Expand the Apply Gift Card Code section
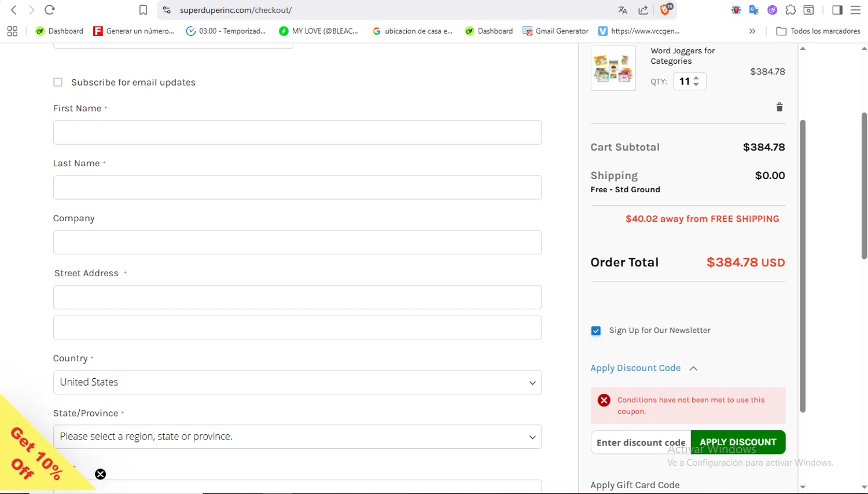This screenshot has width=868, height=494. tap(635, 485)
